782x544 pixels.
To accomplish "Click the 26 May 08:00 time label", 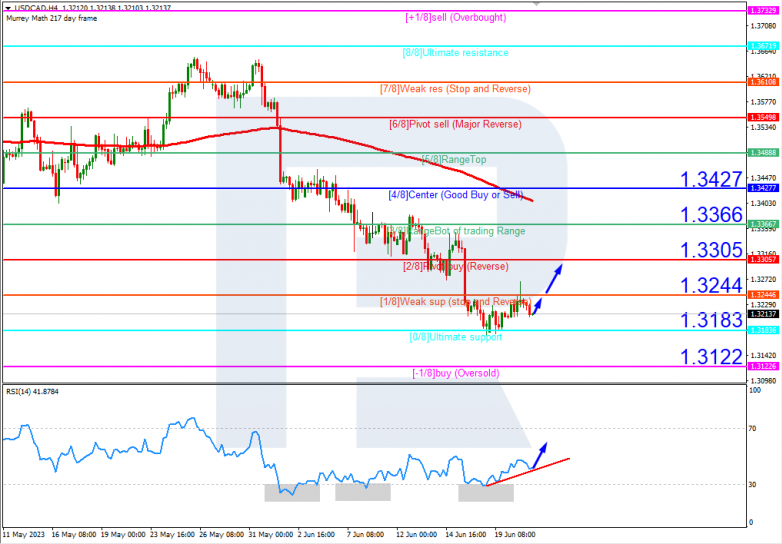I will 222,535.
